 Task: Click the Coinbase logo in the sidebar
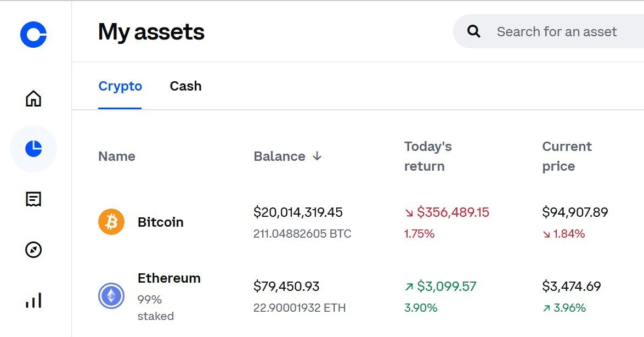pos(34,35)
